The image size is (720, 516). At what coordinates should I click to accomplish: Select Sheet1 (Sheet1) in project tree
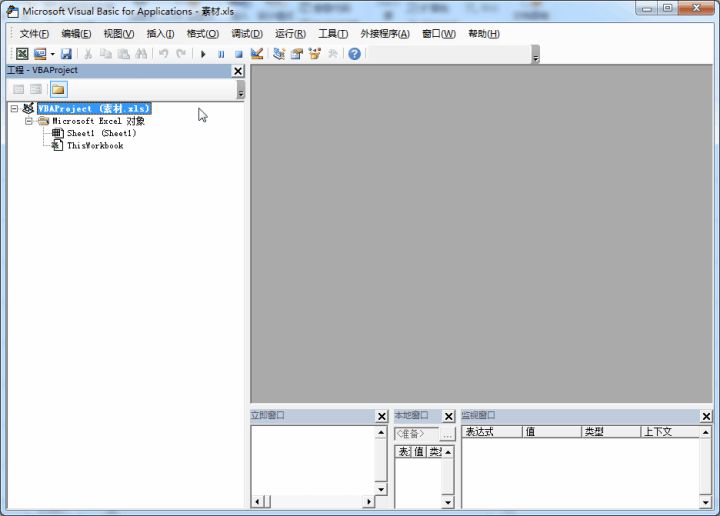coord(101,133)
